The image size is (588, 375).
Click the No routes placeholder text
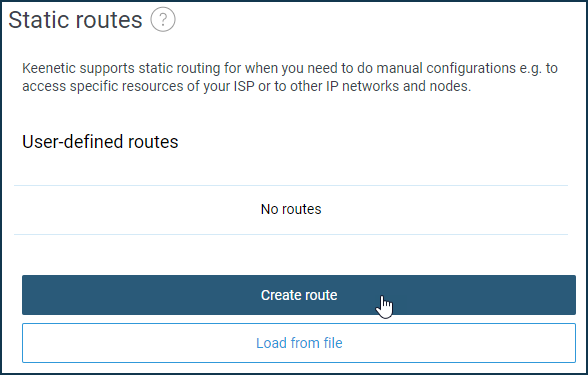pos(291,209)
